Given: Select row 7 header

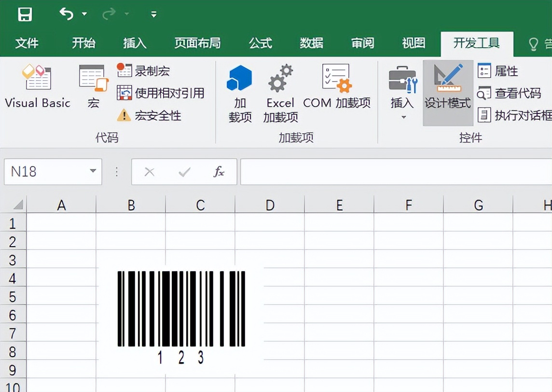Looking at the screenshot, I should click(13, 333).
